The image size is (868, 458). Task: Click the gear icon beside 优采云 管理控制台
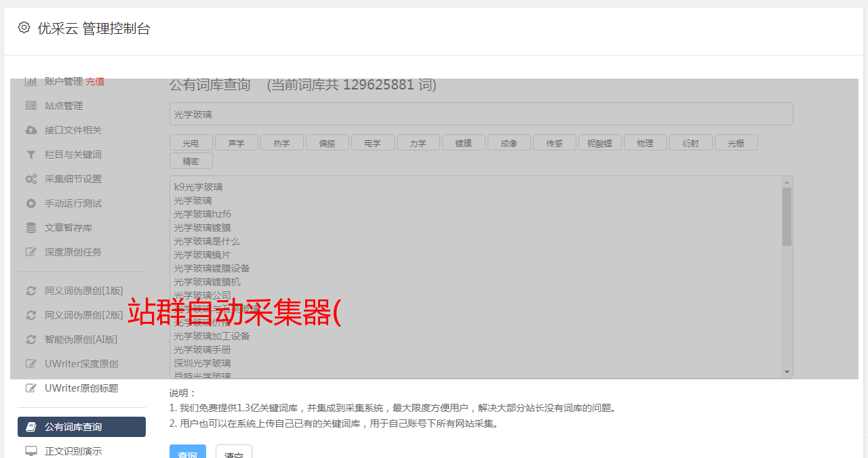pos(24,28)
